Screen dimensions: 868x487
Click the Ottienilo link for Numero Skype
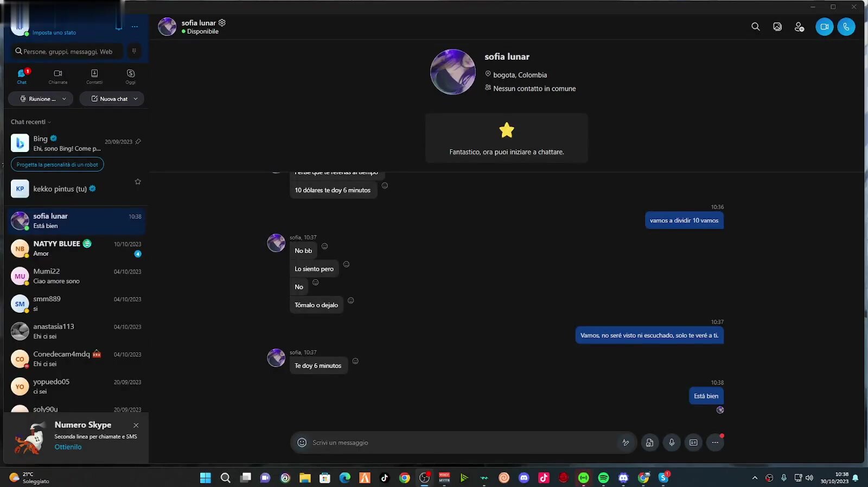coord(68,447)
